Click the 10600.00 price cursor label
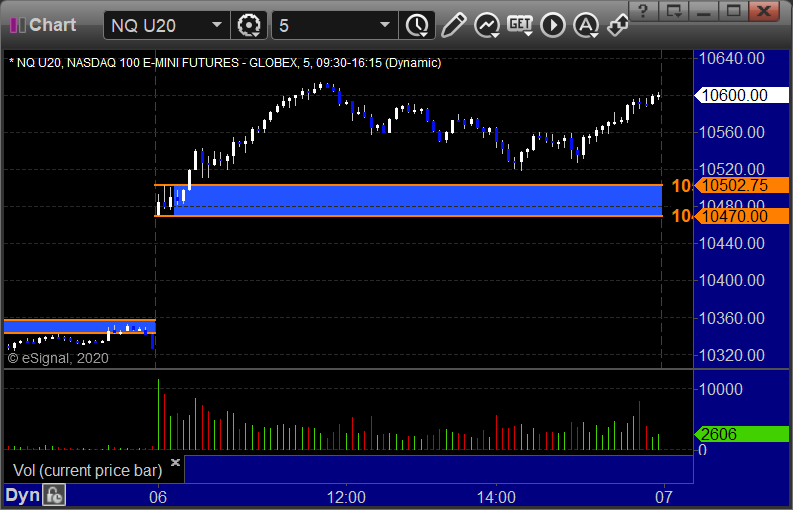This screenshot has height=510, width=793. tap(741, 95)
